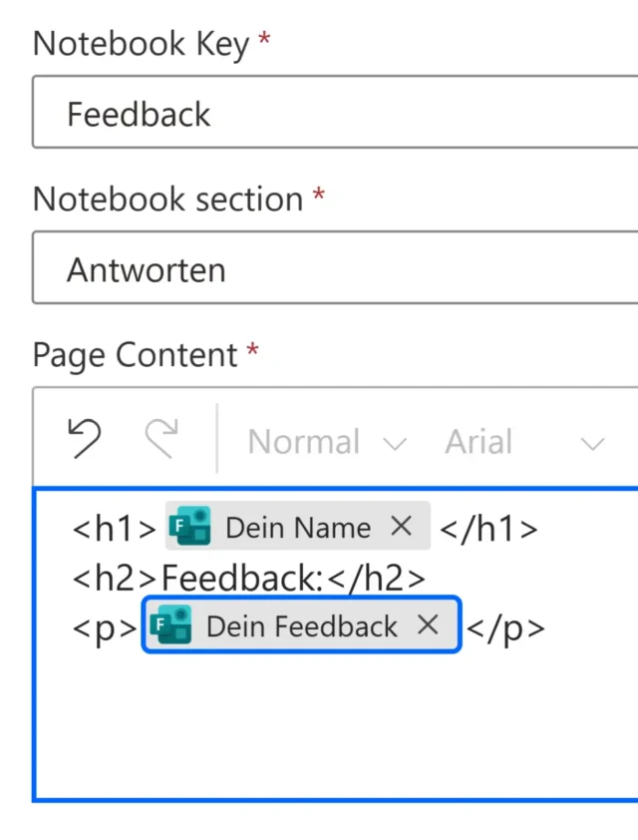Place cursor at the opening p tag

pos(104,628)
